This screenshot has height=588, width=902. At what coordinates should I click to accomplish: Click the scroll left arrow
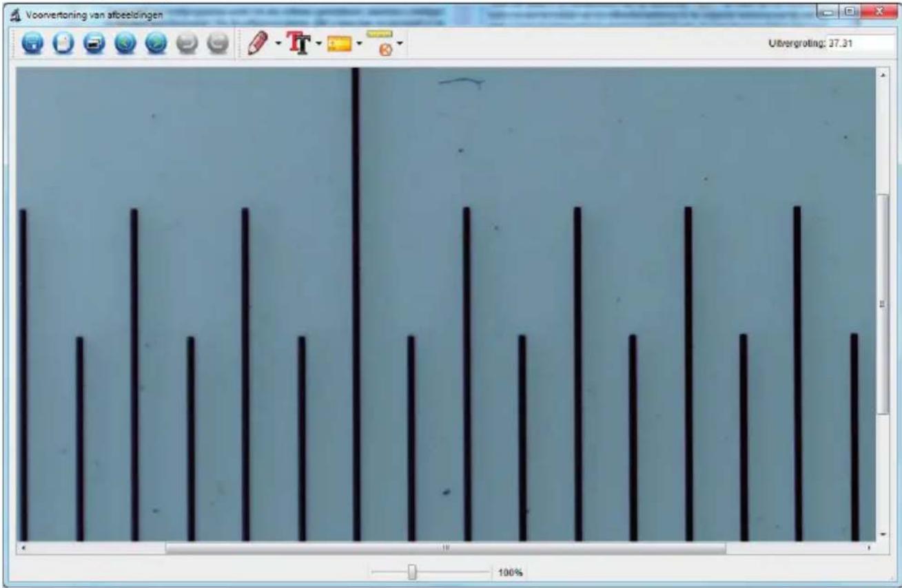pyautogui.click(x=24, y=547)
